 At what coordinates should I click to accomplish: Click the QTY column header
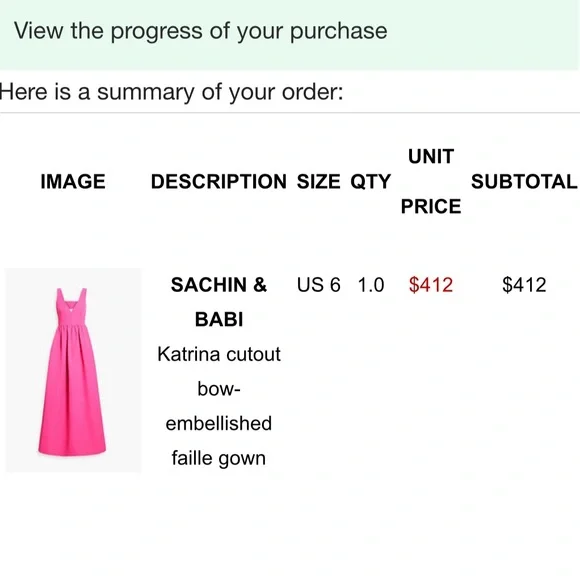pos(371,182)
